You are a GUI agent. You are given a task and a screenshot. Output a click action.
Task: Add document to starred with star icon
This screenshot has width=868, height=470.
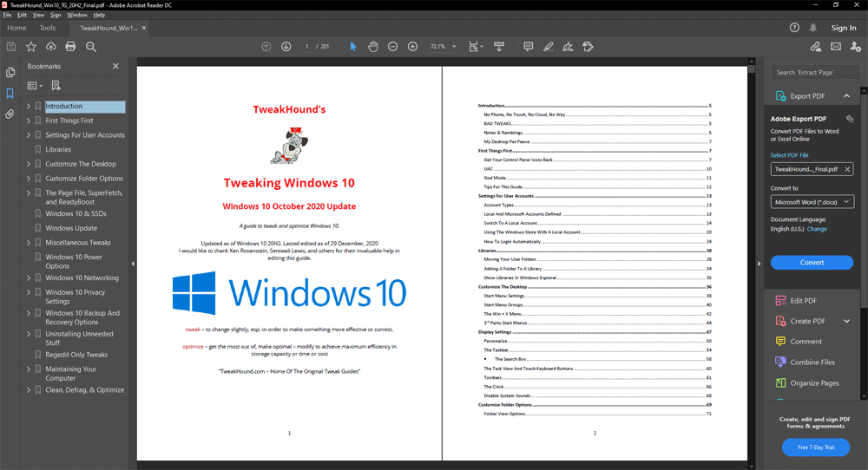click(31, 47)
